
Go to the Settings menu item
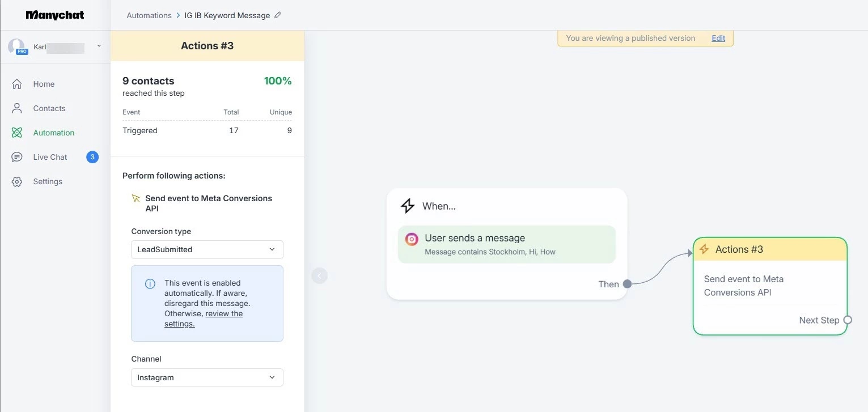[x=48, y=181]
